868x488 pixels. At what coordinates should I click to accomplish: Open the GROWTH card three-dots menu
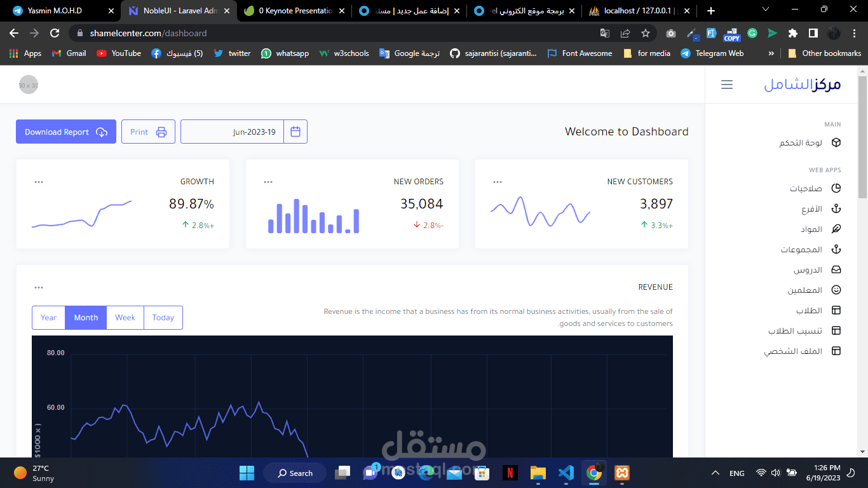click(x=39, y=182)
